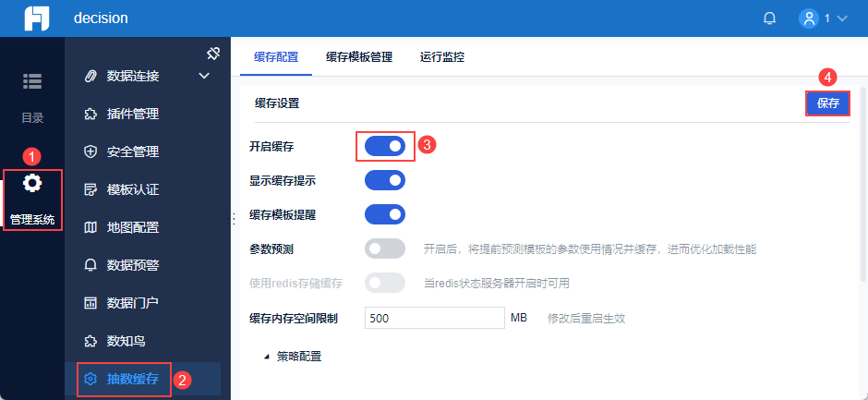Switch to 缓存模板管理 tab
Image resolution: width=868 pixels, height=400 pixels.
359,57
